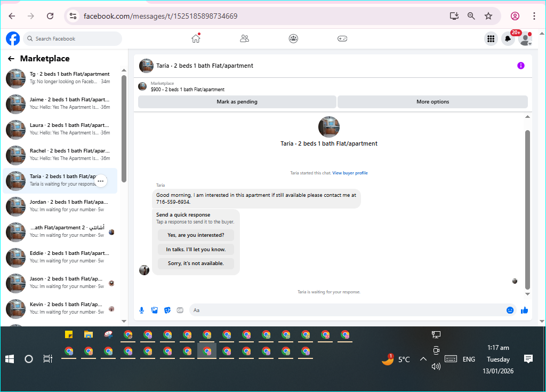Screen dimensions: 546x392
Task: Click the More options button
Action: pos(433,102)
